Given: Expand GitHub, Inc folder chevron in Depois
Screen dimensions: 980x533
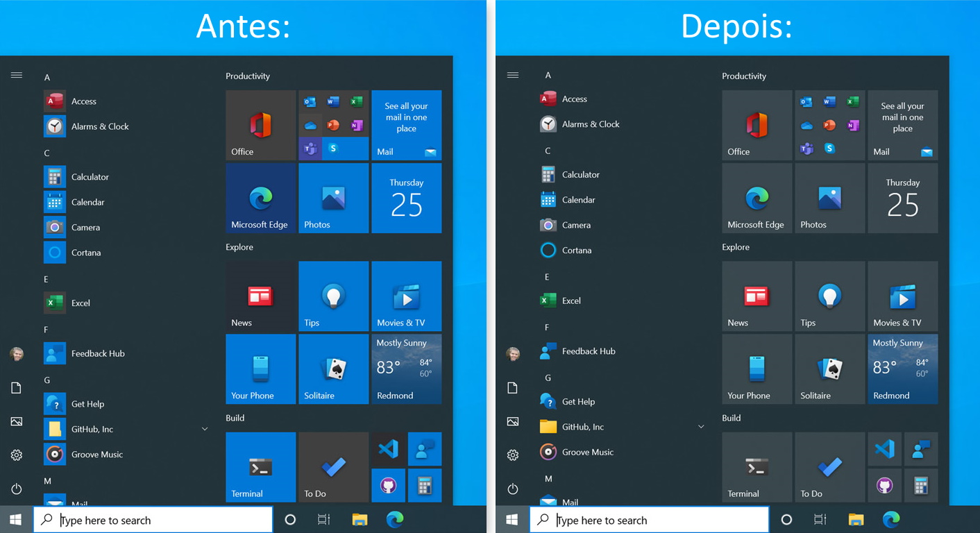Looking at the screenshot, I should click(x=701, y=427).
